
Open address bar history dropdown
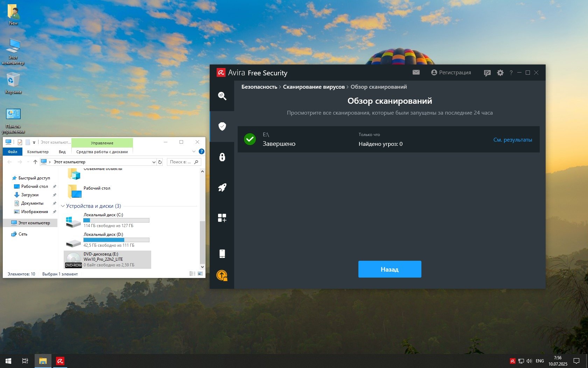point(153,162)
